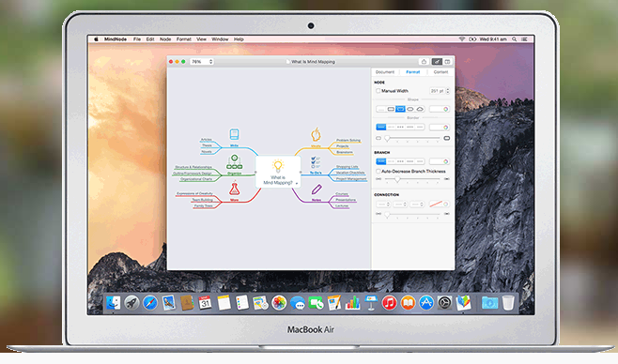Open Finder from the dock
This screenshot has height=364, width=618.
(x=114, y=303)
